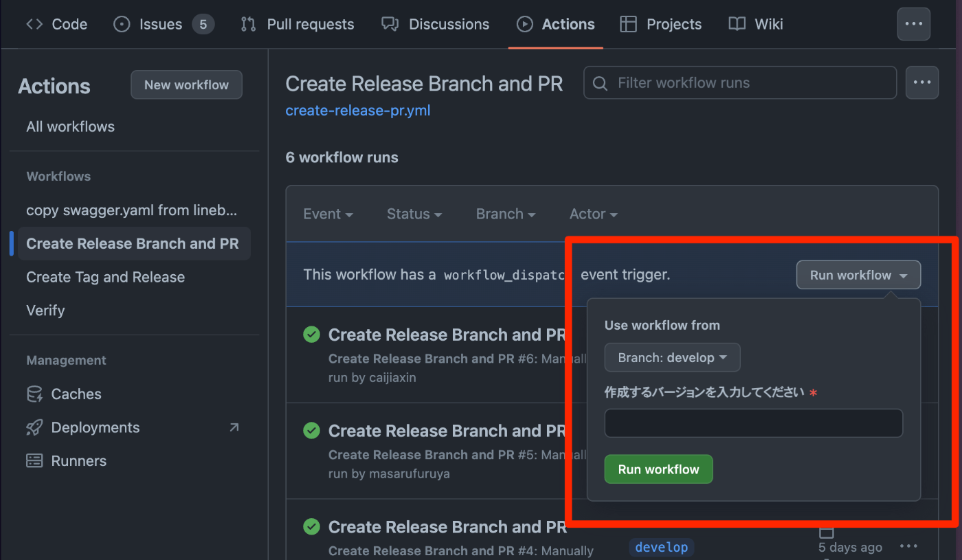Click the Actions play icon
Image resolution: width=962 pixels, height=560 pixels.
coord(524,24)
